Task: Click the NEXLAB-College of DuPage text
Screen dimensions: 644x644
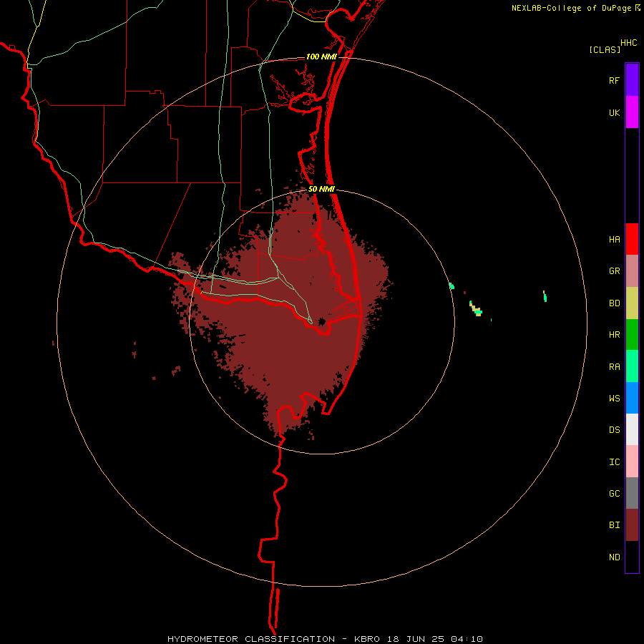Action: tap(571, 8)
